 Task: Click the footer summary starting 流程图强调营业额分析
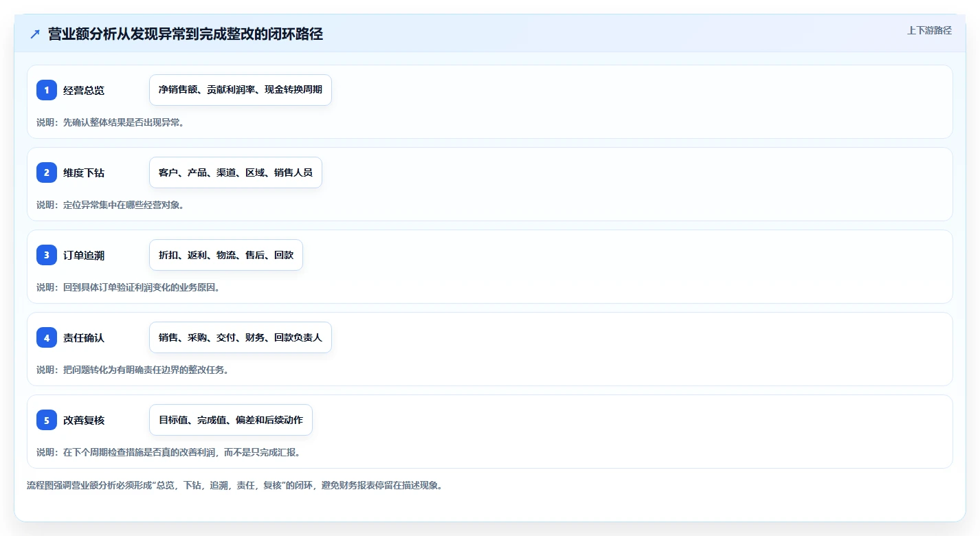click(x=234, y=485)
